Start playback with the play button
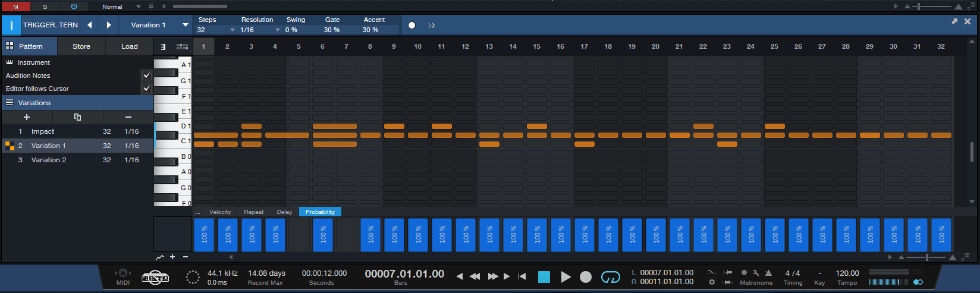This screenshot has height=293, width=980. pyautogui.click(x=566, y=277)
